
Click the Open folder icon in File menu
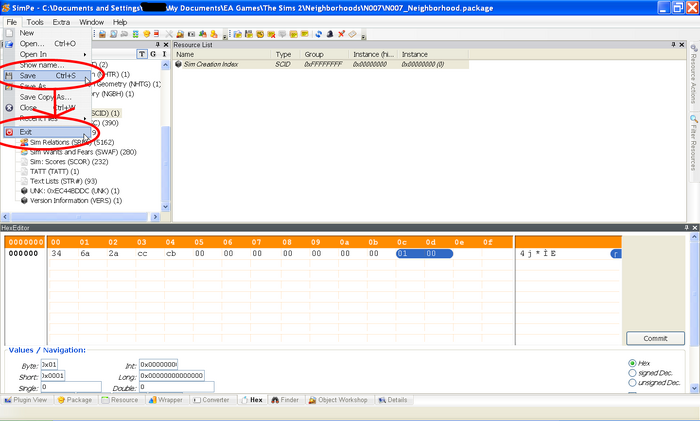pos(9,44)
